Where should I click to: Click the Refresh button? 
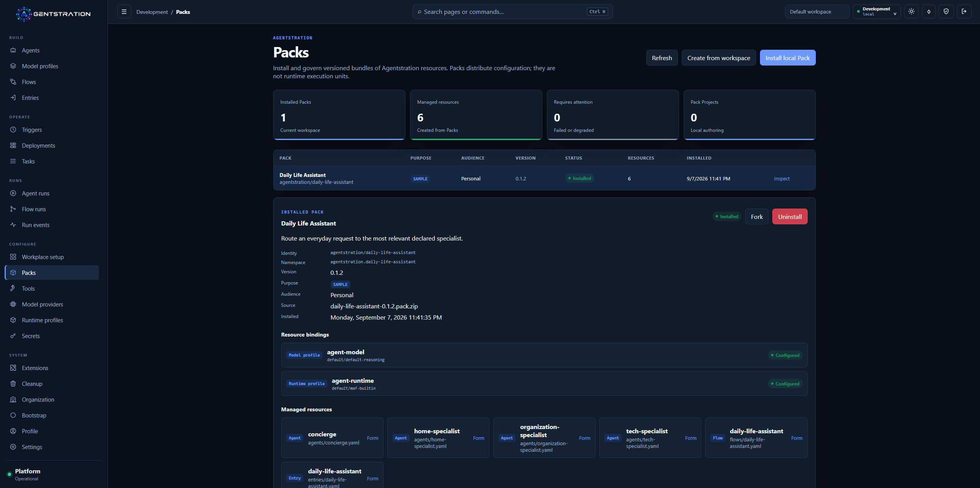[662, 58]
